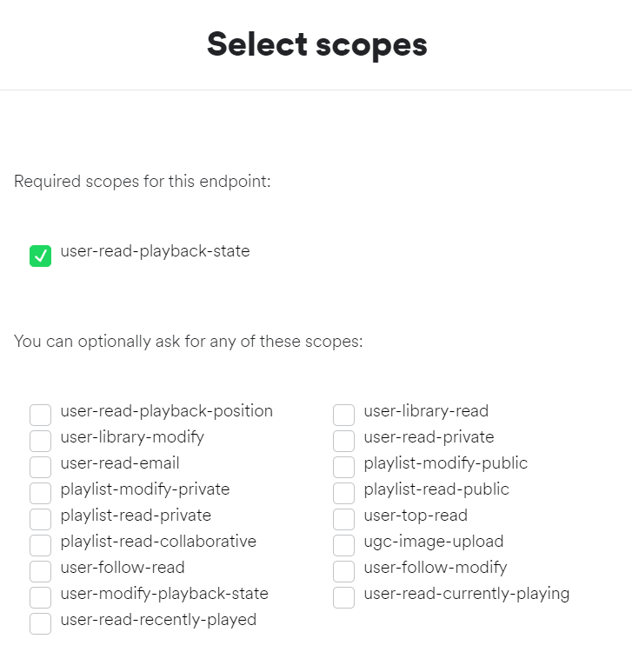This screenshot has height=672, width=632.
Task: Select playlist-read-public scope checkbox
Action: 343,493
